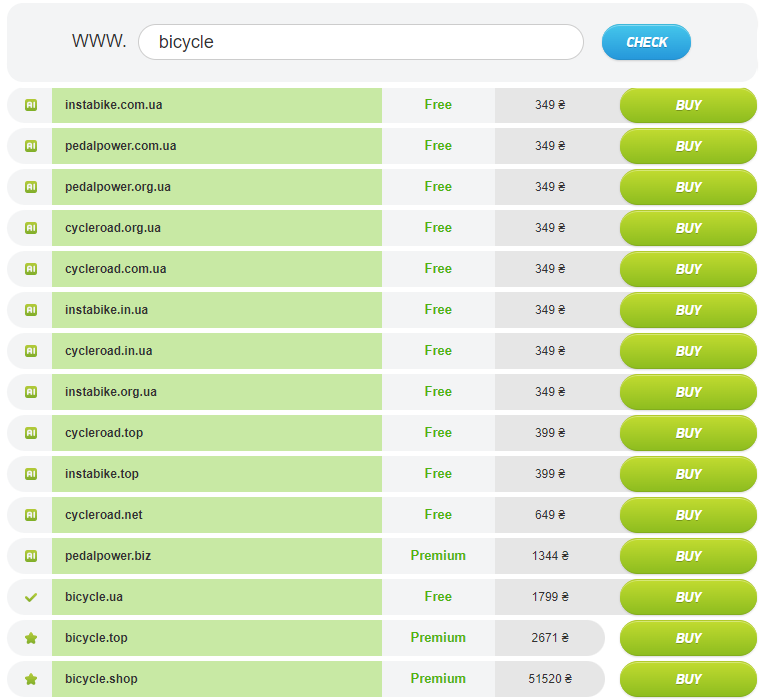
Task: Buy the instabike.in.ua domain
Action: [688, 310]
